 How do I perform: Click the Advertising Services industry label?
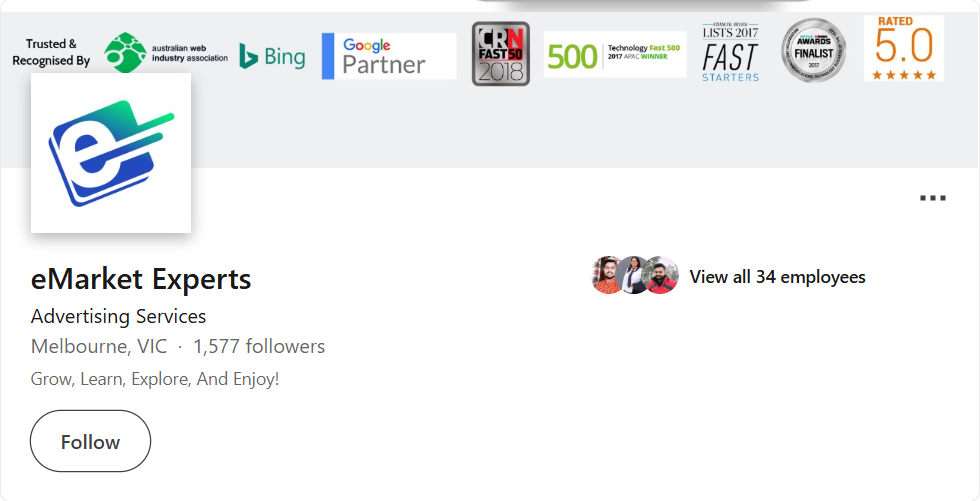pyautogui.click(x=118, y=317)
